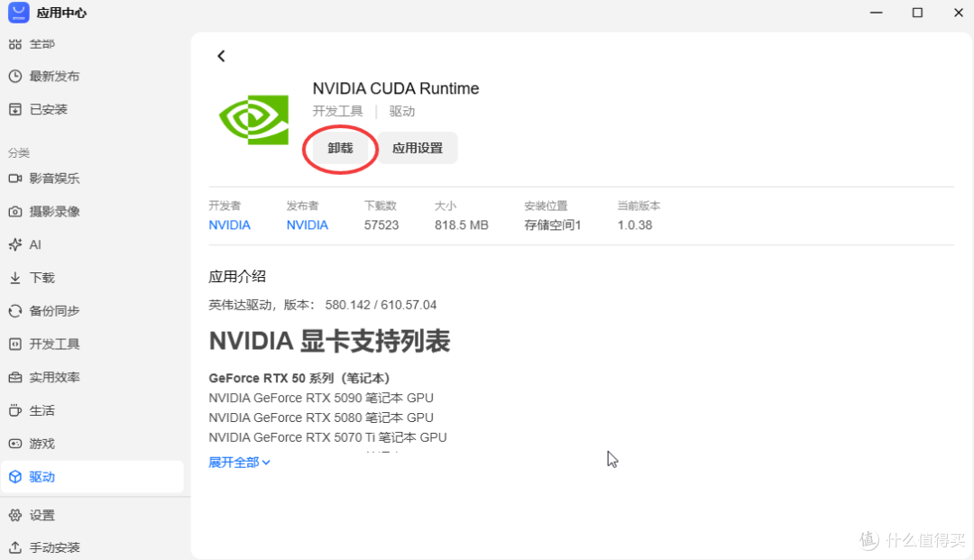The width and height of the screenshot is (974, 560).
Task: Click the 开发工具 tag under the app title
Action: (x=338, y=111)
